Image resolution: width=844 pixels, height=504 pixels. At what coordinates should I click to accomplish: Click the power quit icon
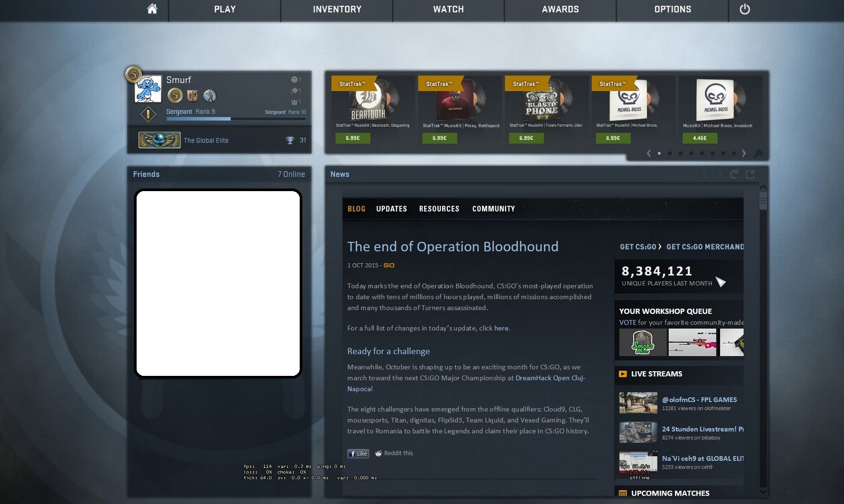click(744, 9)
